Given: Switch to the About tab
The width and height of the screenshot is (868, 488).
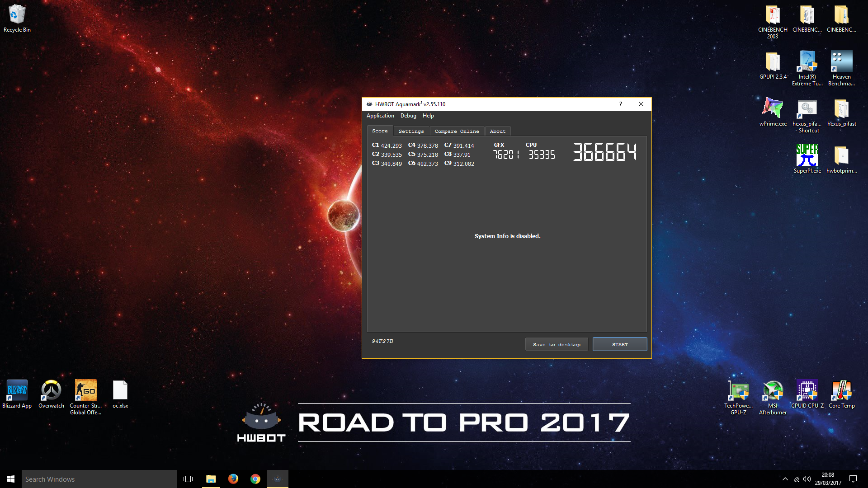Looking at the screenshot, I should click(x=498, y=131).
